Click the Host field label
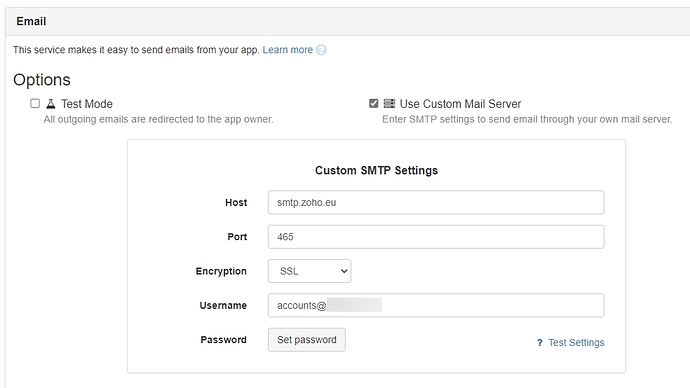The height and width of the screenshot is (388, 690). tap(236, 203)
